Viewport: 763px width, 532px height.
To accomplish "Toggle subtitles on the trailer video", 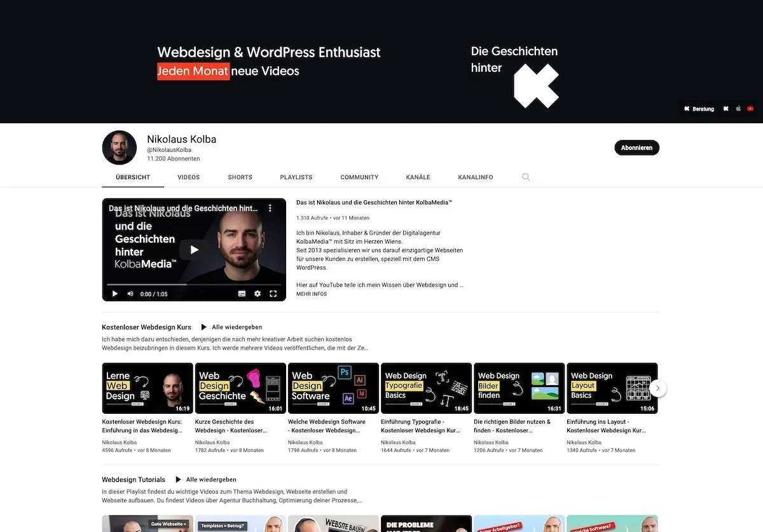I will [242, 294].
